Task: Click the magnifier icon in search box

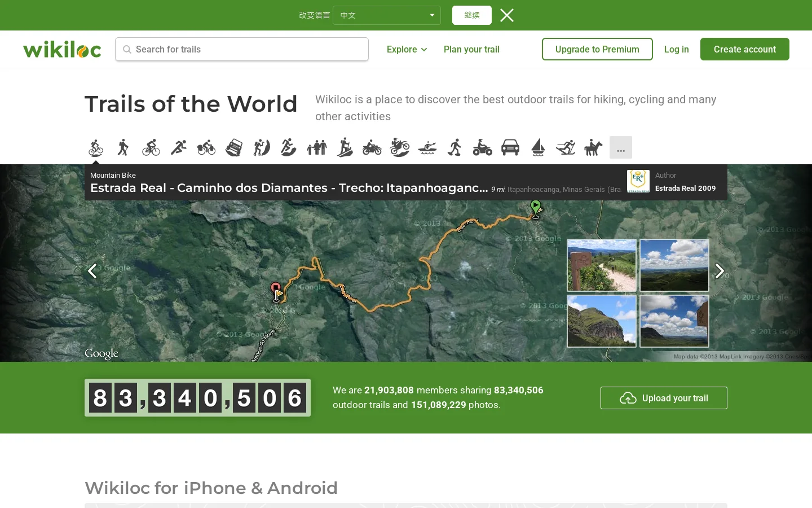Action: pos(127,50)
